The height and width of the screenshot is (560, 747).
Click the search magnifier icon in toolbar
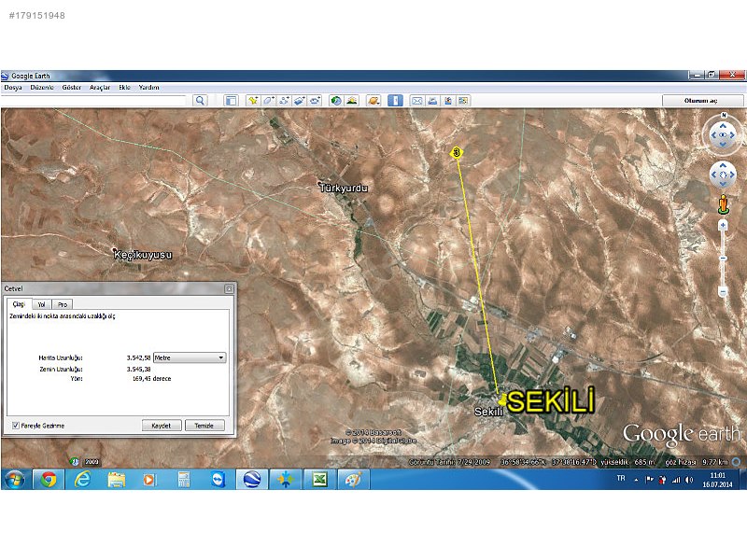coord(200,101)
